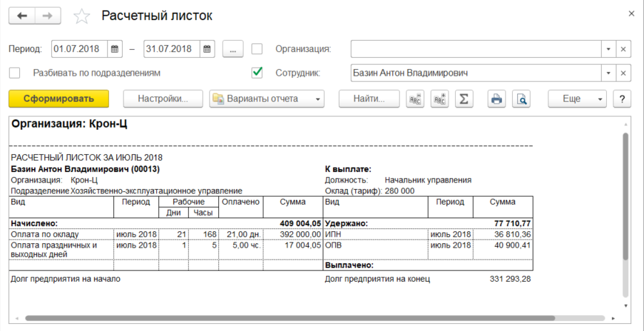Click the Сформировать button

[58, 99]
